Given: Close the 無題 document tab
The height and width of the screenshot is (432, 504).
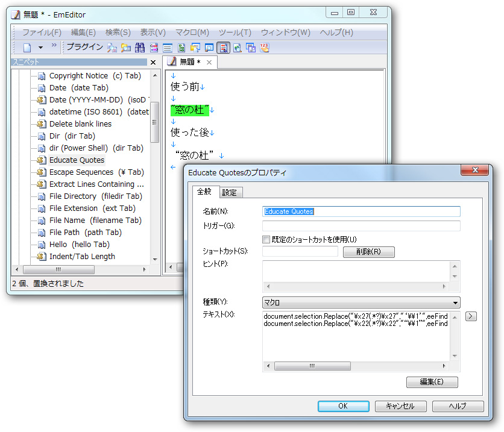Looking at the screenshot, I should (x=209, y=62).
